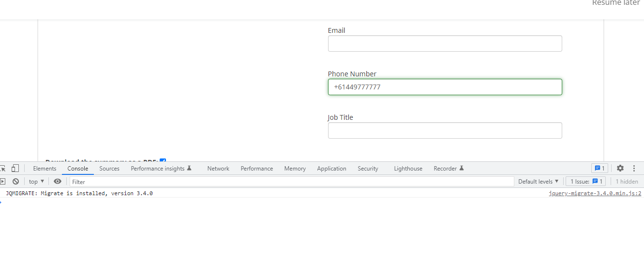The image size is (644, 272).
Task: Open the DevTools three-dot menu
Action: click(634, 168)
